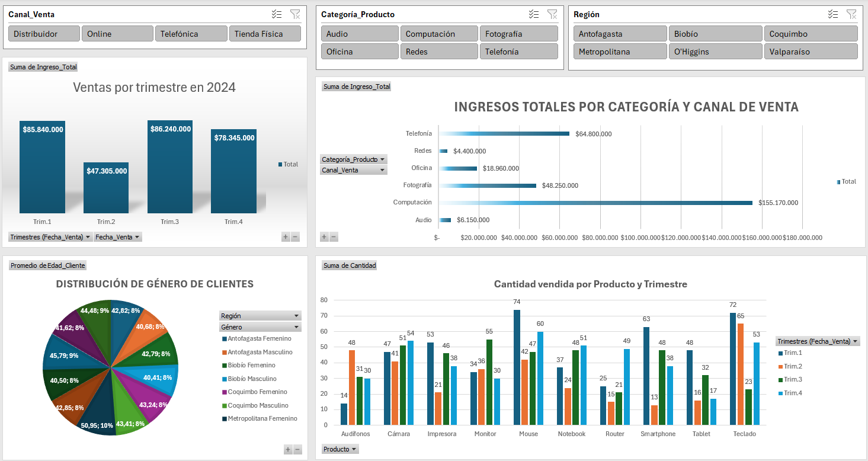868x461 pixels.
Task: Click multi-select icon on Canal_Venta slicer
Action: 277,14
